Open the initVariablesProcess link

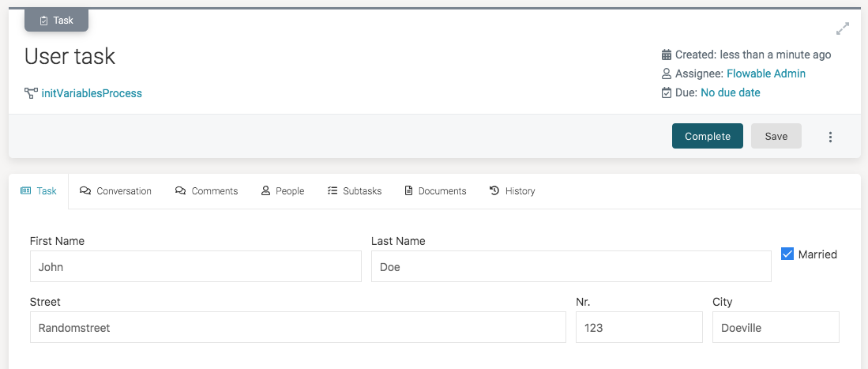[x=92, y=93]
